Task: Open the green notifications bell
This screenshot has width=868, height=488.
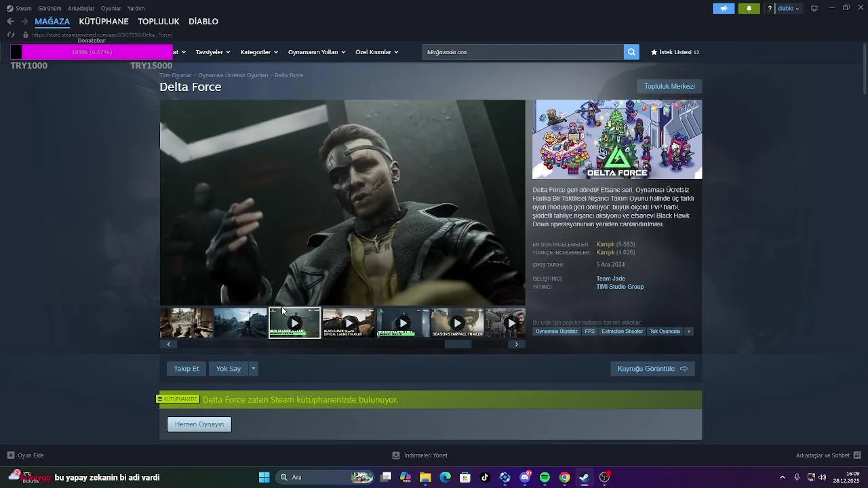Action: pos(749,8)
